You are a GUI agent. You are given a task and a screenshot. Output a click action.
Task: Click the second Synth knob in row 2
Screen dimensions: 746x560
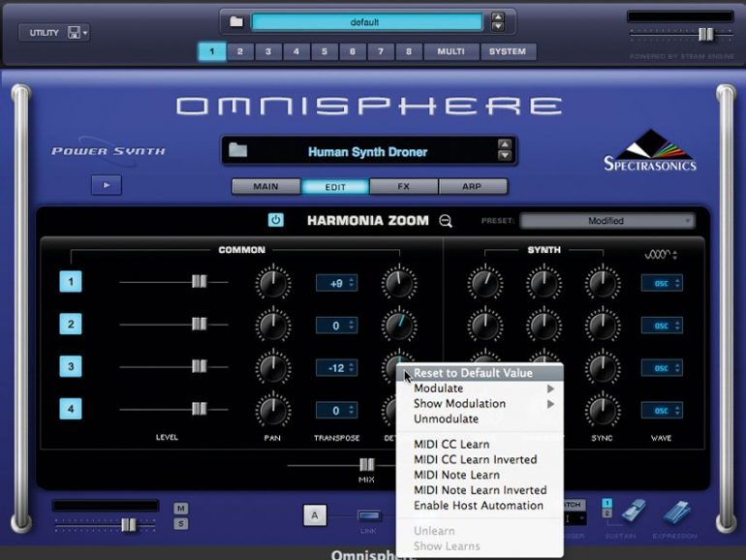pyautogui.click(x=544, y=326)
